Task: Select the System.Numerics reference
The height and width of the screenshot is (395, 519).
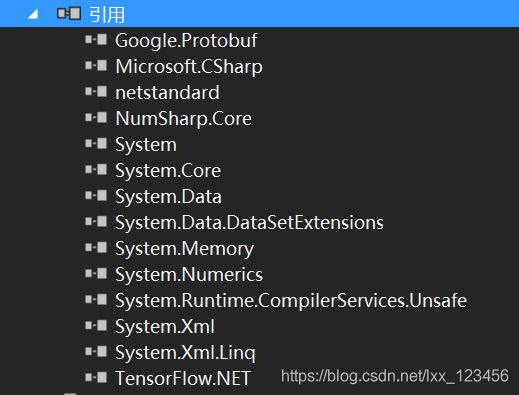Action: (x=189, y=275)
